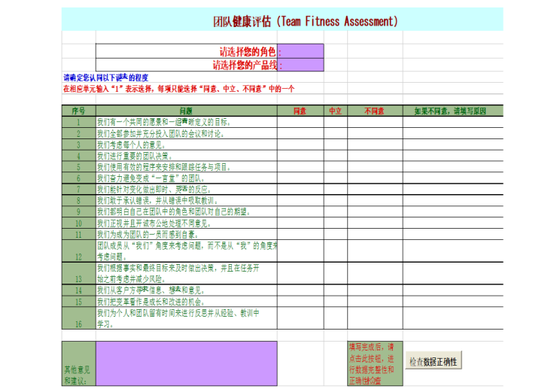Click the question 5 text about 任务与项目

(x=164, y=167)
